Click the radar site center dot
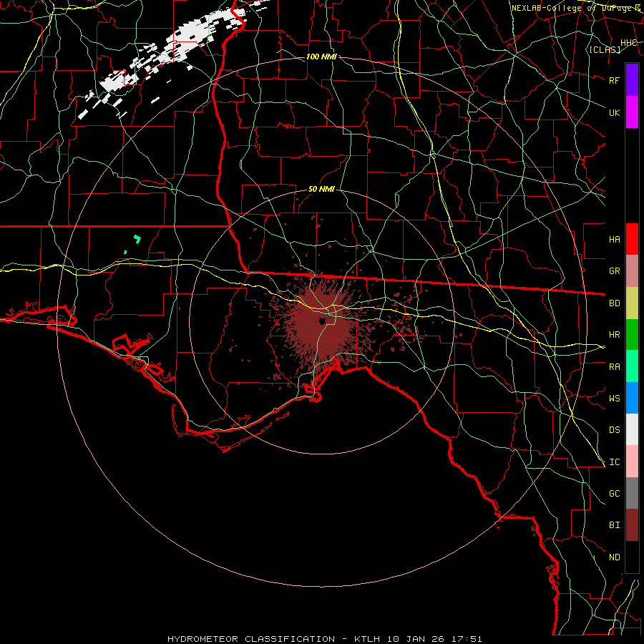Image resolution: width=644 pixels, height=644 pixels. point(323,321)
